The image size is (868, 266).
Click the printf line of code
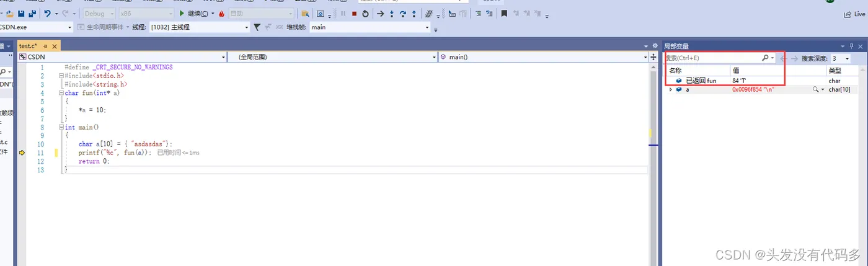pos(115,153)
